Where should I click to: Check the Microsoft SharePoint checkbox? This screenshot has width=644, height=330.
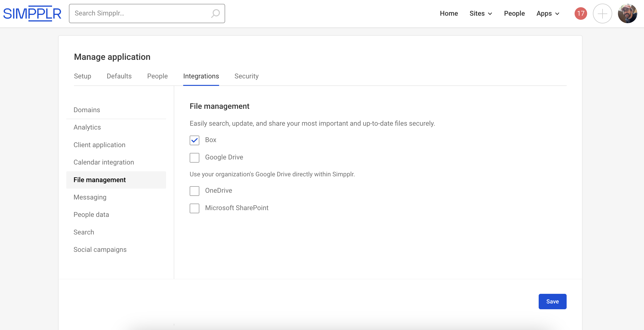click(194, 208)
